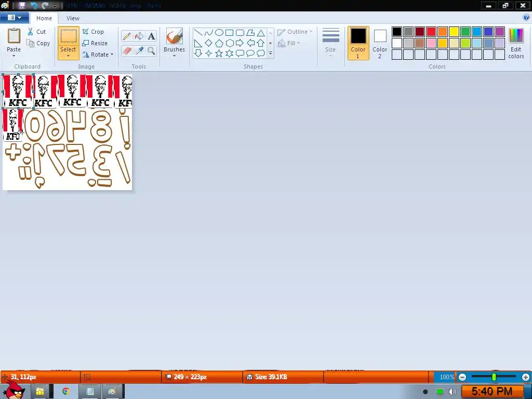The image size is (532, 399).
Task: Choose the Down arrow shape
Action: 198,54
